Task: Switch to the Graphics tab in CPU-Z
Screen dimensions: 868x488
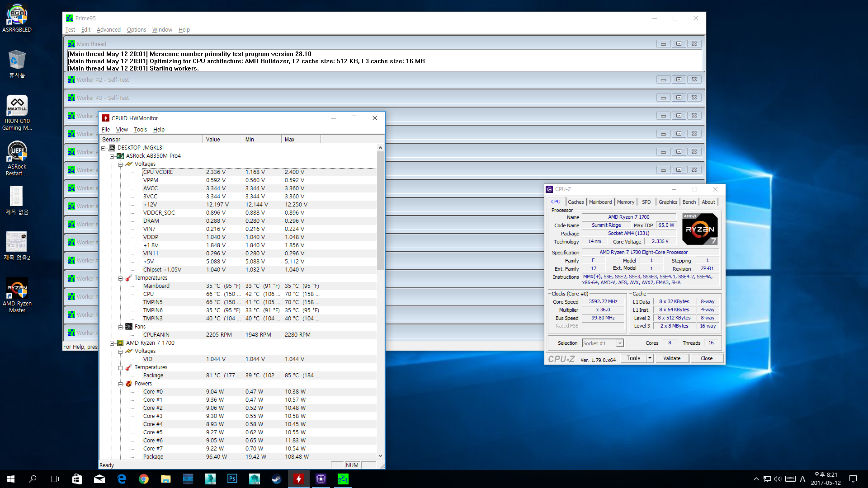Action: click(668, 202)
